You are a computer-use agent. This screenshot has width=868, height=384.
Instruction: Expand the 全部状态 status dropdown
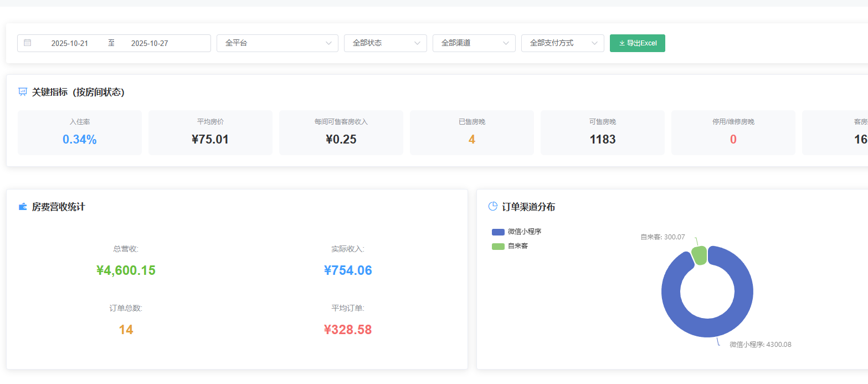click(385, 43)
